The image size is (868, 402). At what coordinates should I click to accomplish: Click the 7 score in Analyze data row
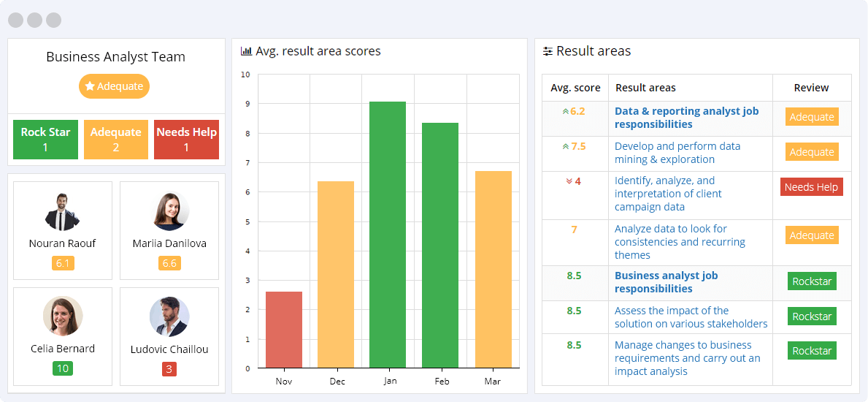pos(574,229)
